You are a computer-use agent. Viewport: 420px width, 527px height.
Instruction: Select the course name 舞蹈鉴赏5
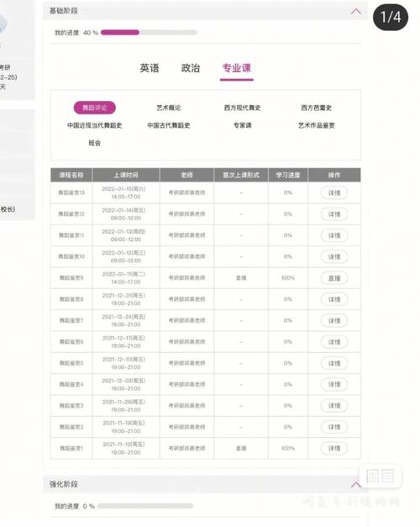click(71, 363)
